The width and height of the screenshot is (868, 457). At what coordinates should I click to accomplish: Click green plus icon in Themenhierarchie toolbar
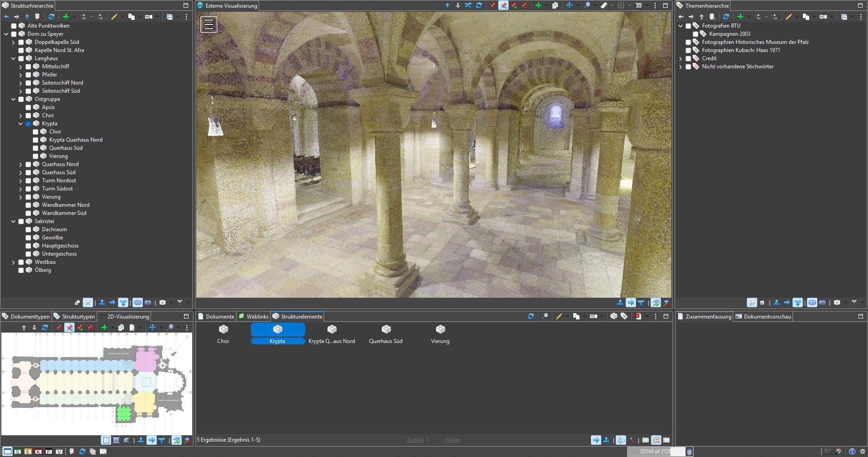click(x=741, y=17)
